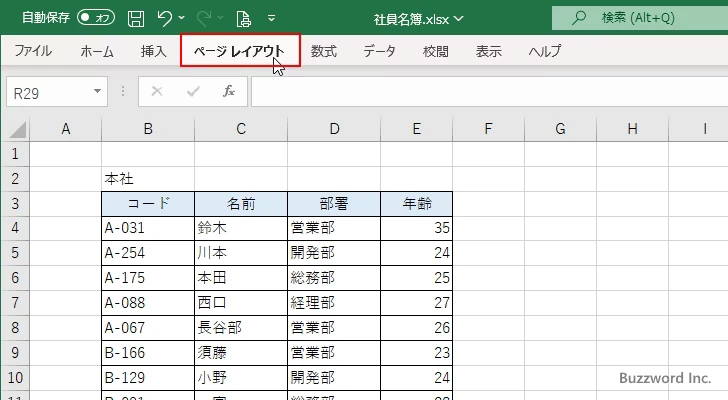Click the Undo arrow icon

pyautogui.click(x=164, y=18)
